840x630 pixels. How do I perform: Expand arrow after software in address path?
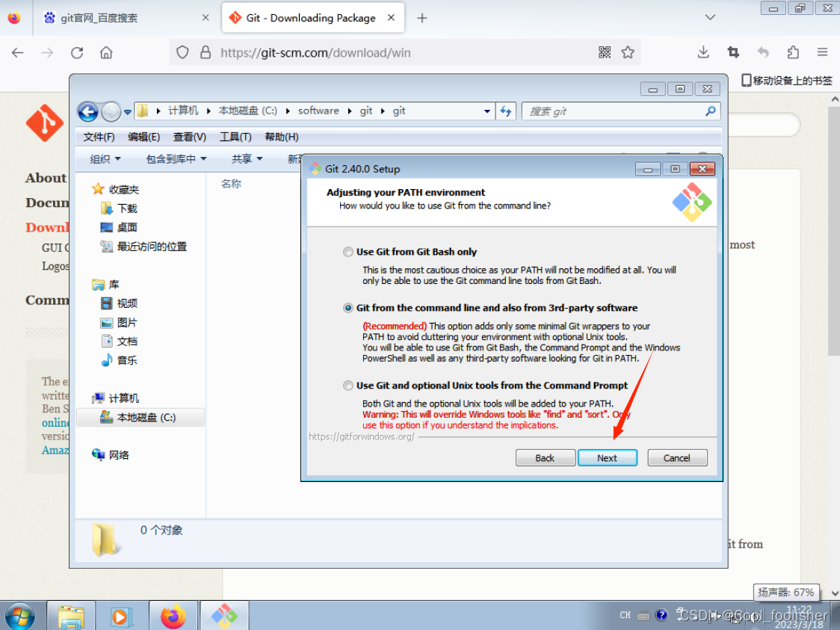(x=350, y=111)
